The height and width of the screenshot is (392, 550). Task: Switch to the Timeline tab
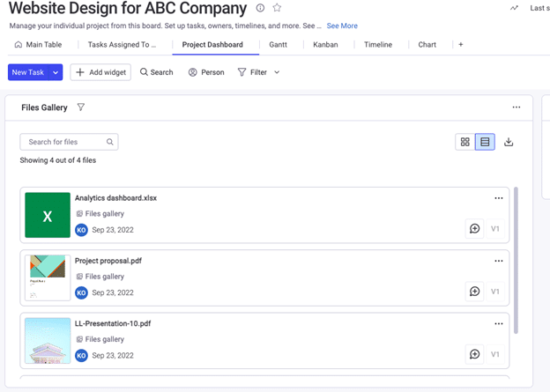(x=378, y=45)
